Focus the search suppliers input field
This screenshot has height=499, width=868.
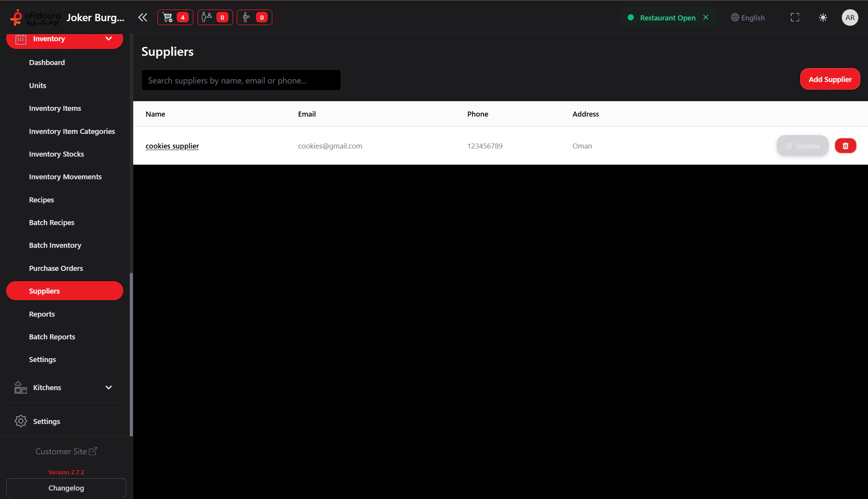pos(241,80)
